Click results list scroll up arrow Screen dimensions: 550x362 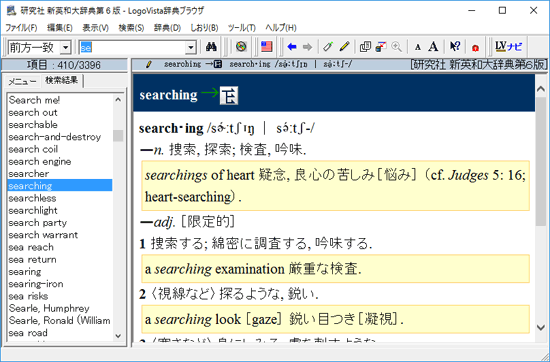point(118,100)
